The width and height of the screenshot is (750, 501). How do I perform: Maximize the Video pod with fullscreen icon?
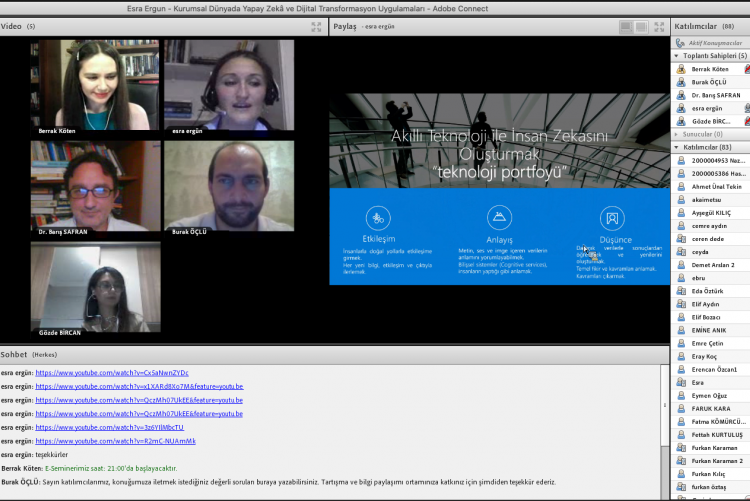316,27
